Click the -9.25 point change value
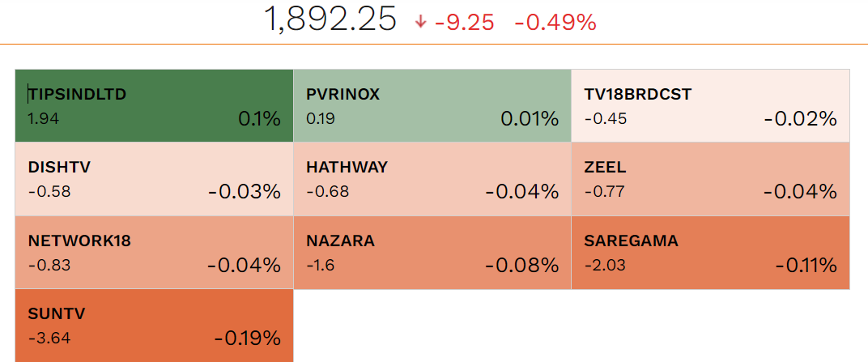This screenshot has width=868, height=362. [464, 22]
